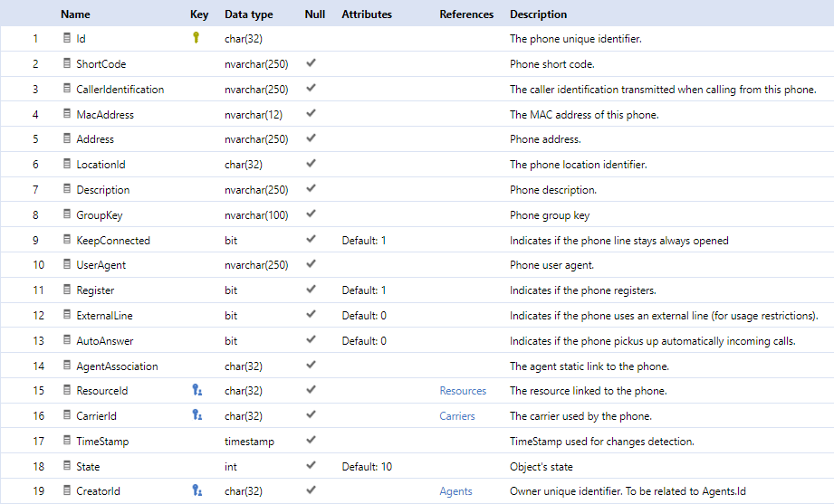Click the column icon beside Register
This screenshot has height=504, width=834.
pos(66,290)
